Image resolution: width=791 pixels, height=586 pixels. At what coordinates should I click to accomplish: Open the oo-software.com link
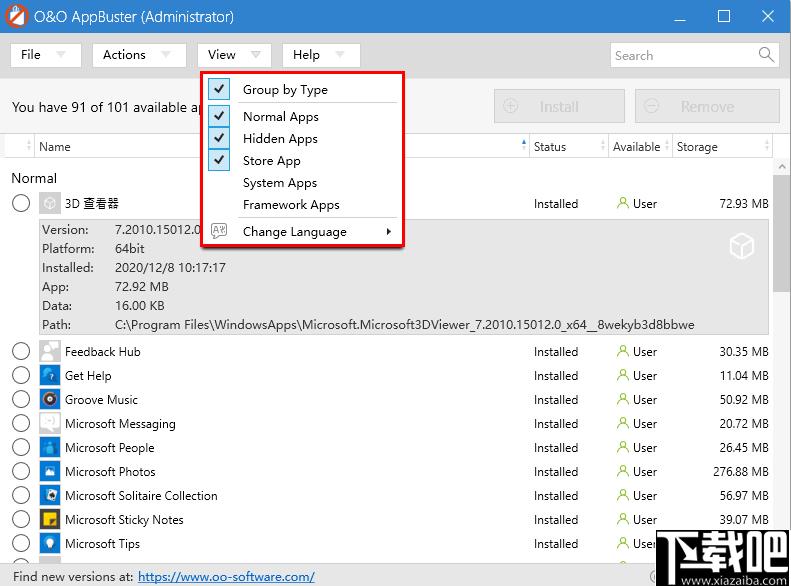(x=226, y=576)
